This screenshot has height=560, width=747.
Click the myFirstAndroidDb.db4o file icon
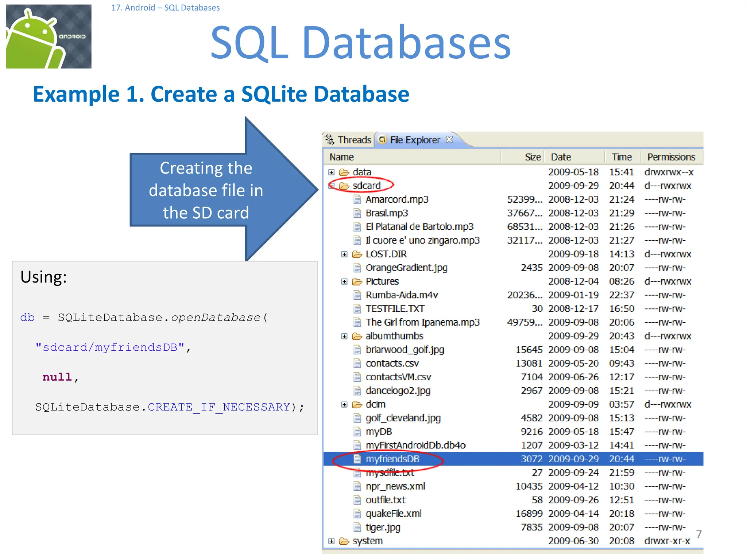coord(357,446)
